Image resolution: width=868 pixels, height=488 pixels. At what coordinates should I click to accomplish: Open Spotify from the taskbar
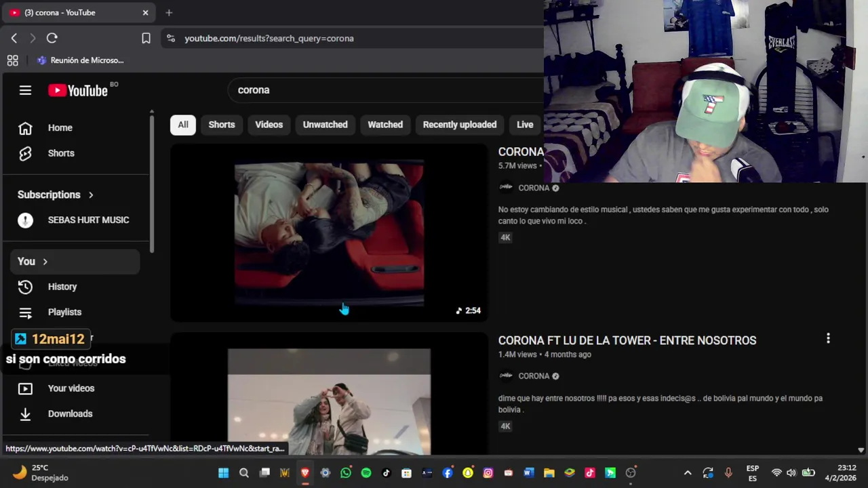click(x=366, y=473)
